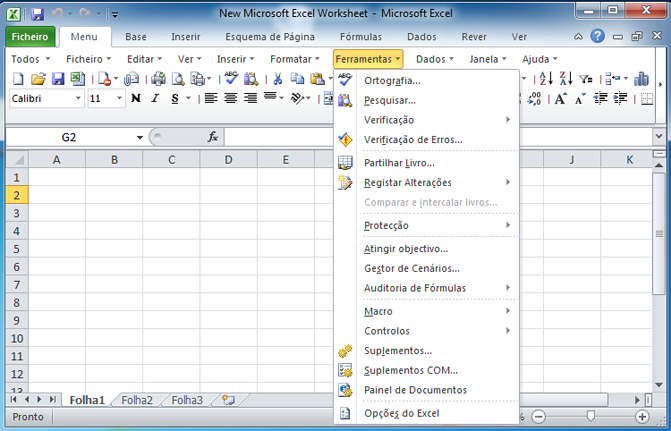Image resolution: width=671 pixels, height=431 pixels.
Task: Click the zoom in plus button
Action: (x=642, y=416)
